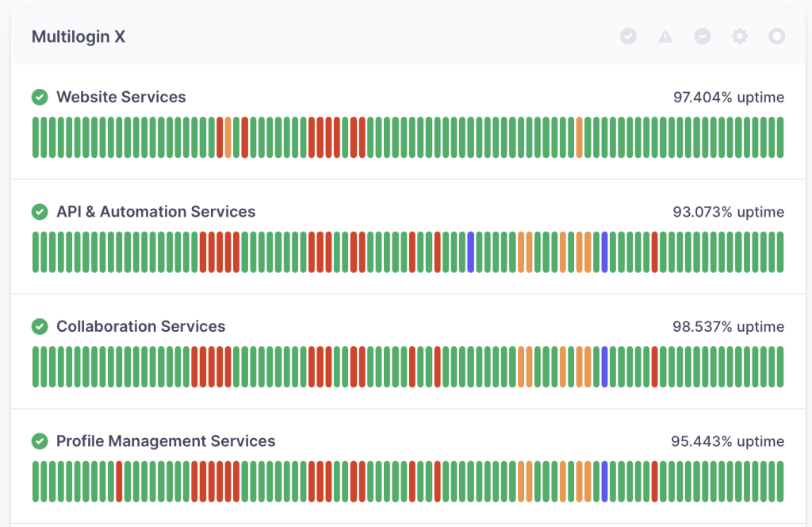Click the blue bar in Collaboration Services timeline
The width and height of the screenshot is (812, 527).
604,367
